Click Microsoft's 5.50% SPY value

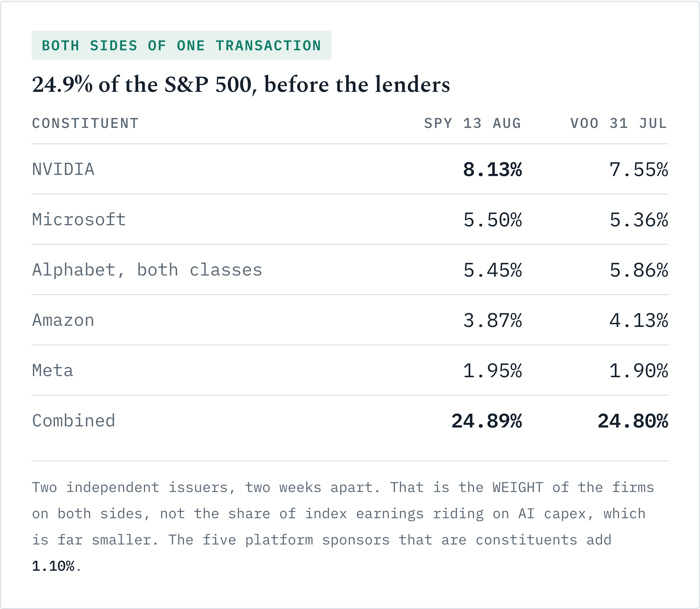(492, 220)
